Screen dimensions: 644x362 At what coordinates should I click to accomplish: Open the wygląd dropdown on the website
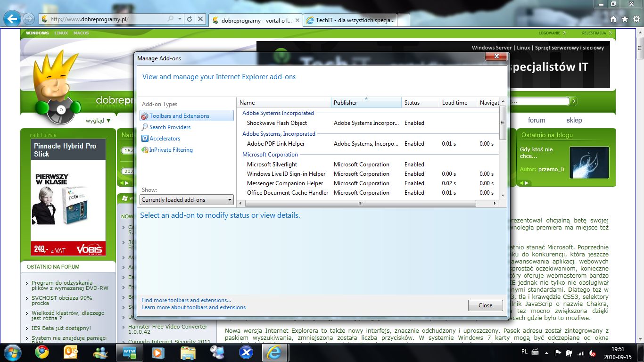[x=98, y=121]
